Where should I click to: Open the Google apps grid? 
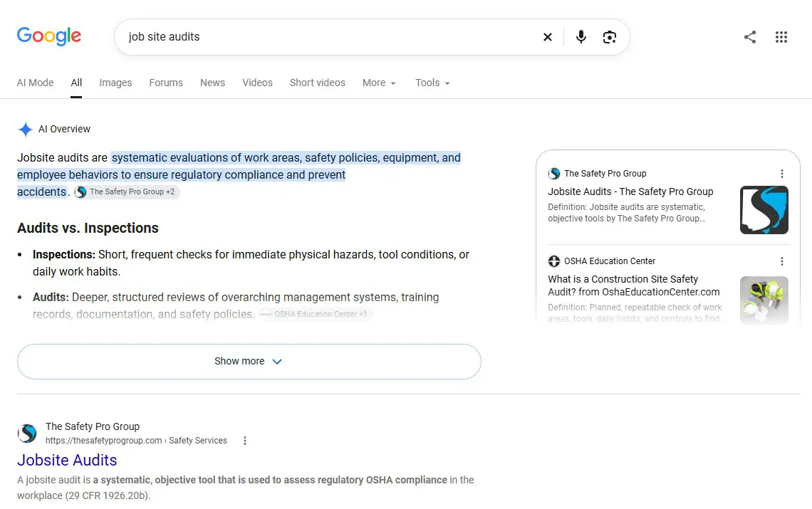pos(781,37)
